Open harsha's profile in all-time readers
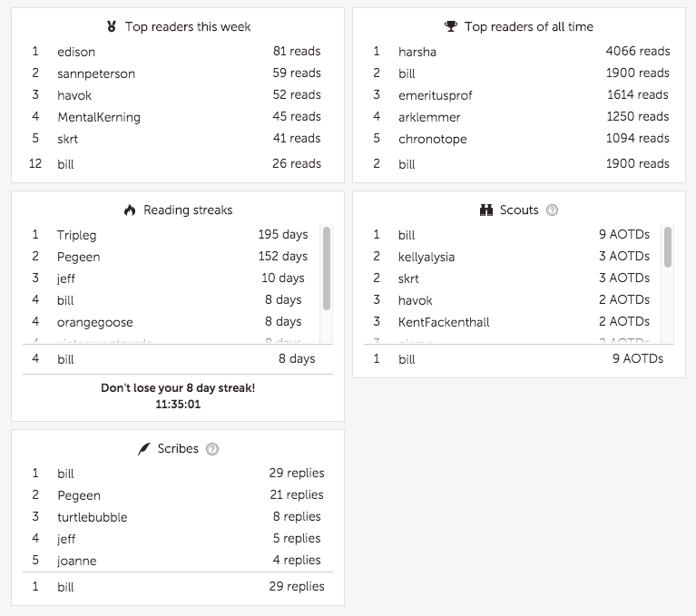 (x=417, y=52)
